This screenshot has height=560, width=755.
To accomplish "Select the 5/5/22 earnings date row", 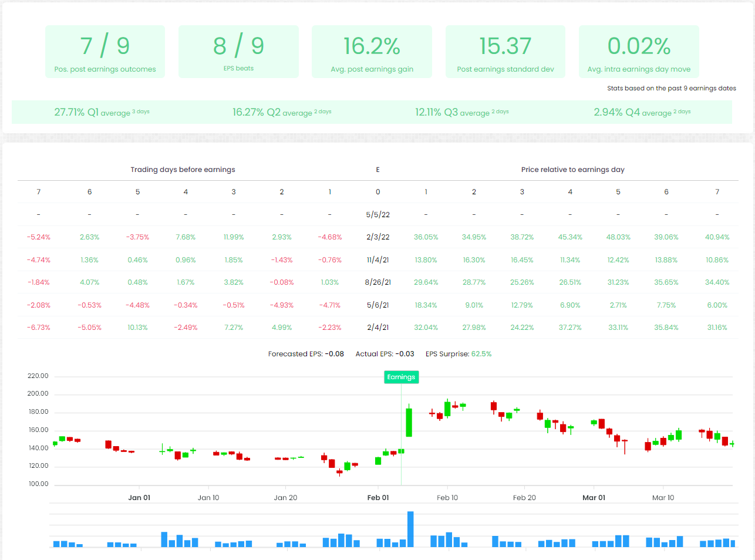I will [377, 214].
